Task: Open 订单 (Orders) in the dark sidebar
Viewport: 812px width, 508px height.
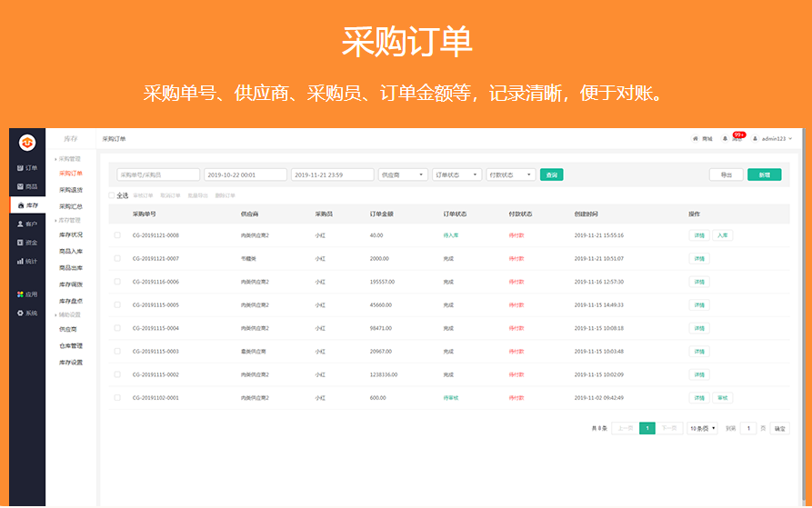Action: click(x=27, y=168)
